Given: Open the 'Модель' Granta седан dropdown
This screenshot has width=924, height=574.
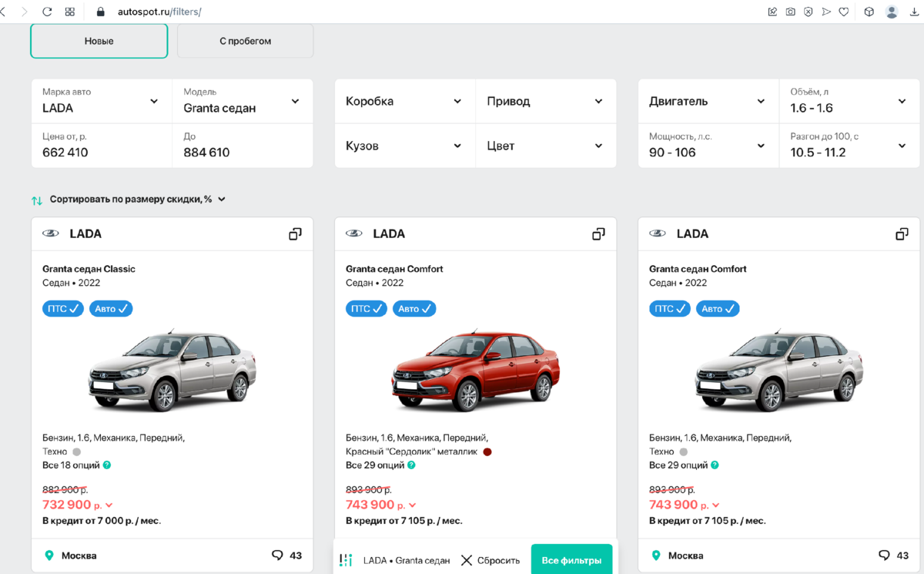Looking at the screenshot, I should [243, 101].
